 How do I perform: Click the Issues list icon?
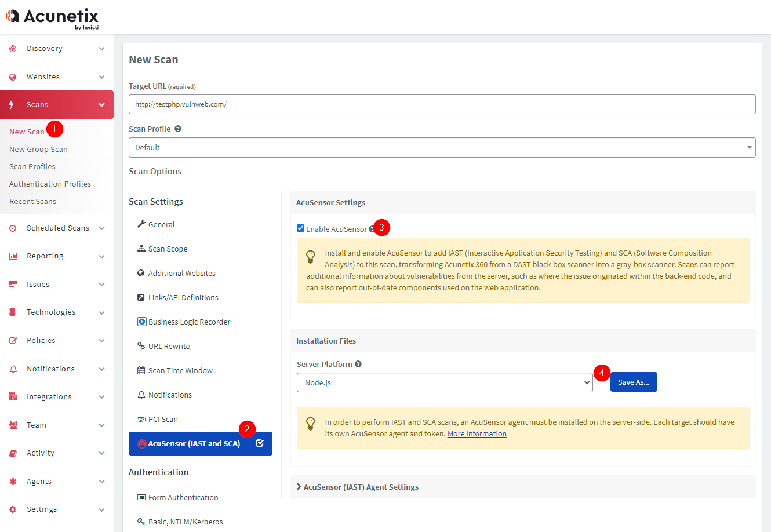click(x=13, y=285)
